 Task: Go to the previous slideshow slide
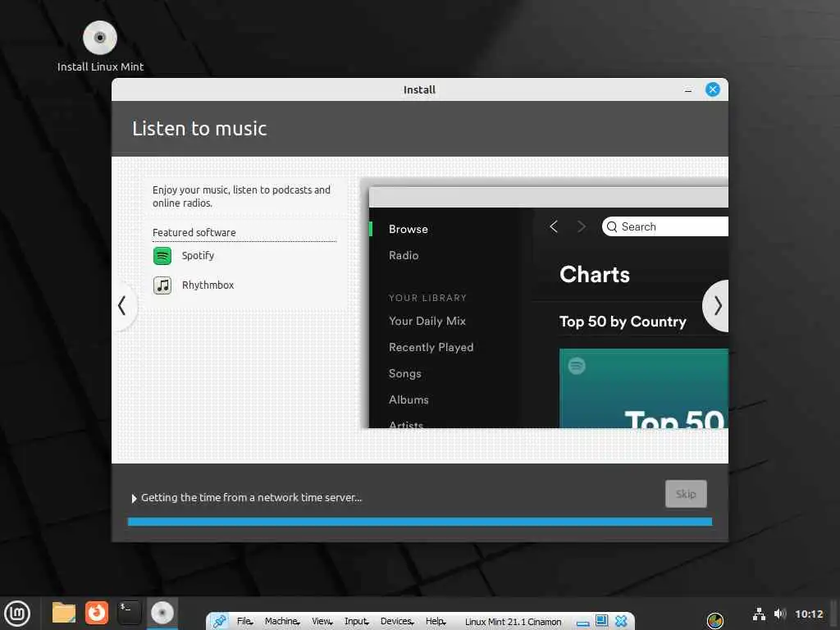[123, 306]
